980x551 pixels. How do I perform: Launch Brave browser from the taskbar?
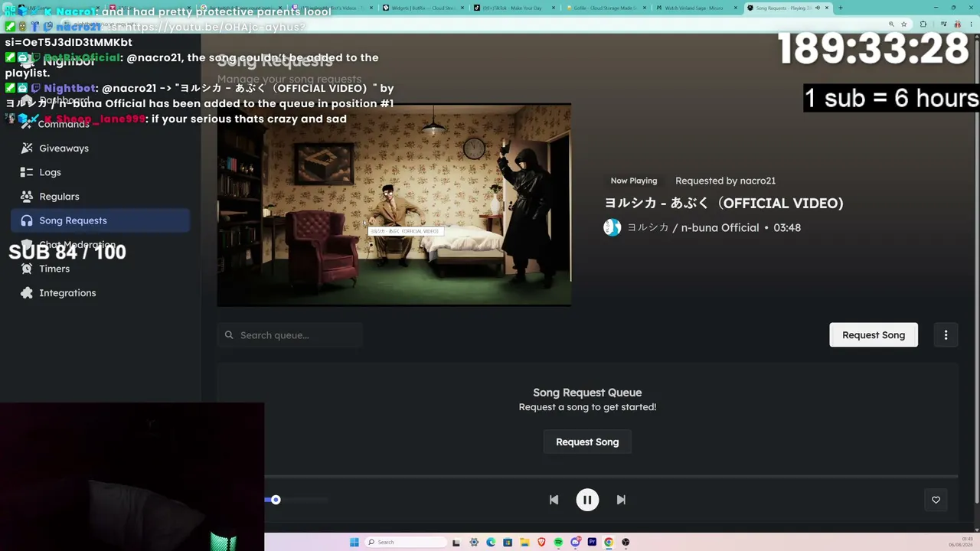(541, 543)
